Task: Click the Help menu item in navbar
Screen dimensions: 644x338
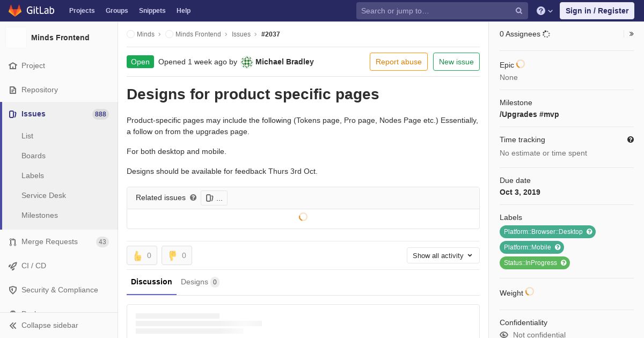Action: point(184,11)
